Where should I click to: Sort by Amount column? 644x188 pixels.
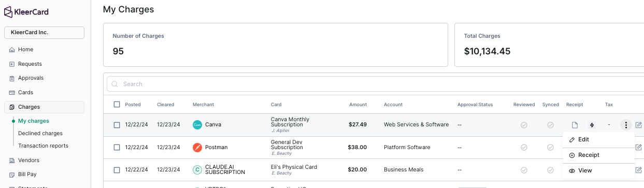358,105
